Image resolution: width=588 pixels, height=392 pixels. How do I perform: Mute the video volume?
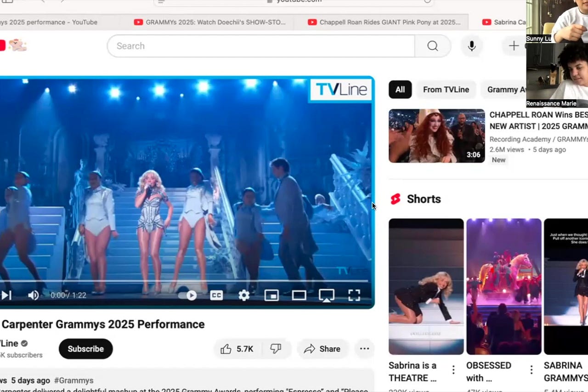[x=33, y=295]
